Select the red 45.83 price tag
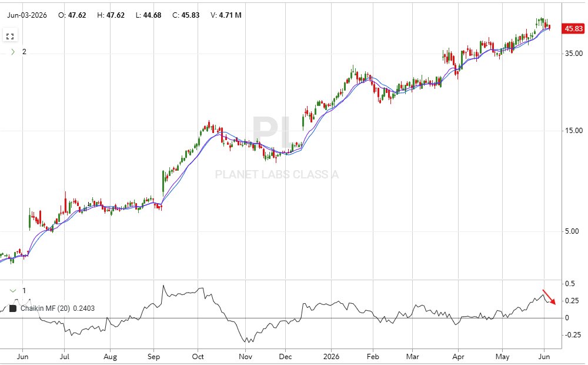 pyautogui.click(x=573, y=28)
